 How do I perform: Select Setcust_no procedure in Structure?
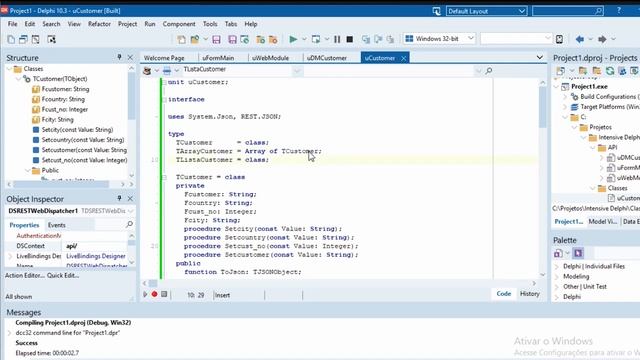tap(80, 160)
